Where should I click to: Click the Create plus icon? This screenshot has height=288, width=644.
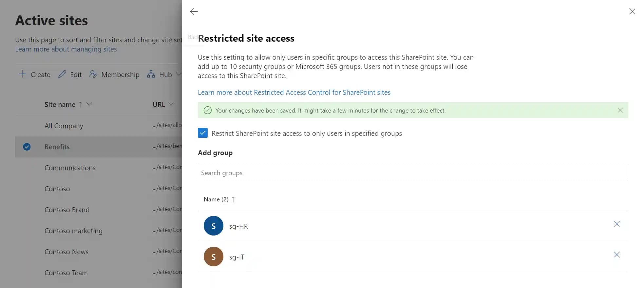(x=23, y=74)
